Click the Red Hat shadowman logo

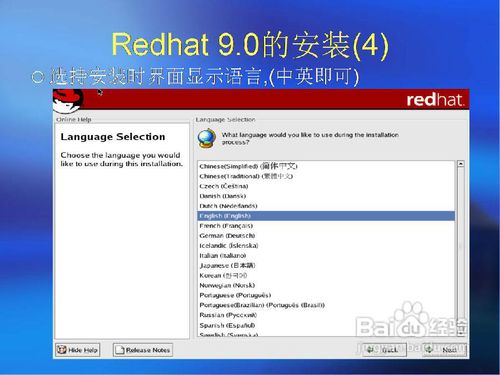[x=68, y=100]
